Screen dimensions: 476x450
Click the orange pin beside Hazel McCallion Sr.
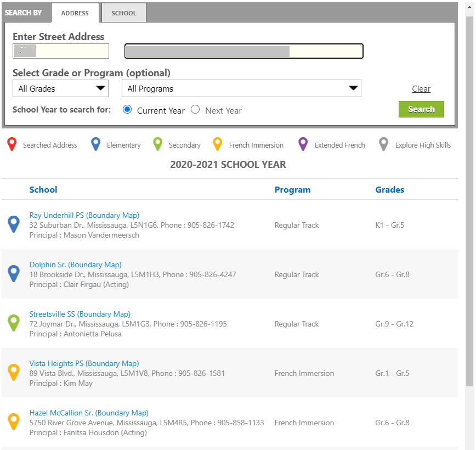[x=14, y=421]
